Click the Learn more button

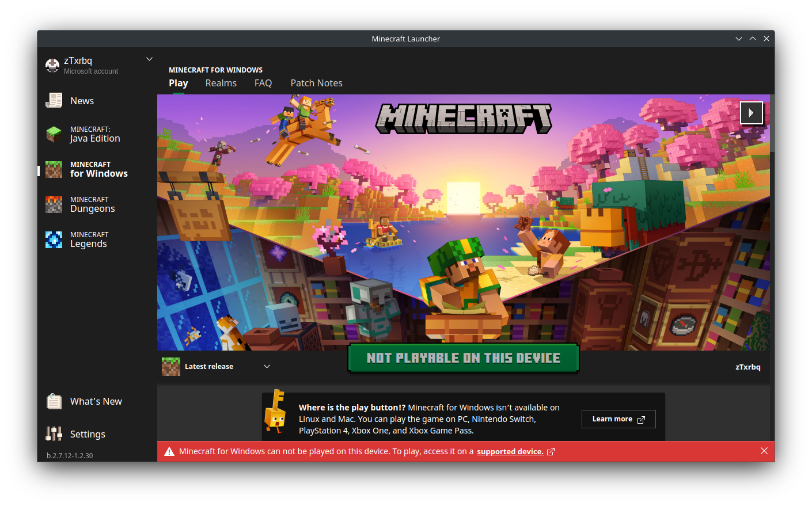point(619,419)
